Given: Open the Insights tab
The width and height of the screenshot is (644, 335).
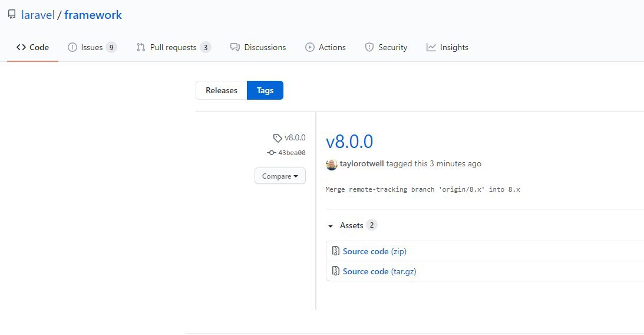Looking at the screenshot, I should tap(447, 47).
